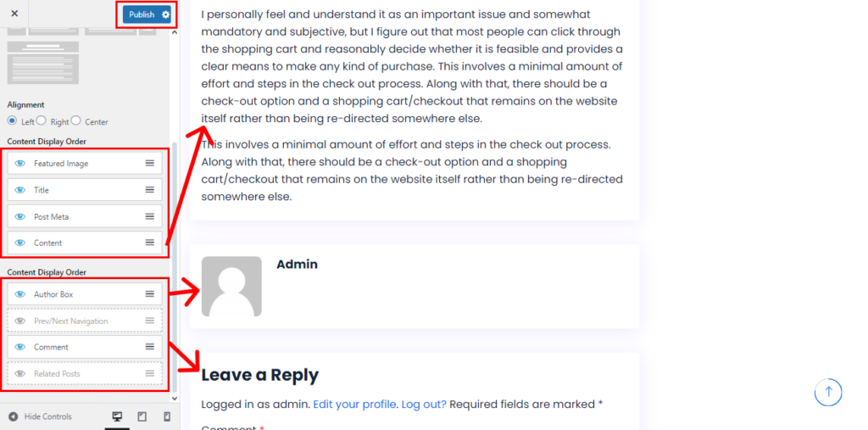Click the sidebar scrollbar up arrow
The height and width of the screenshot is (430, 868).
click(175, 32)
